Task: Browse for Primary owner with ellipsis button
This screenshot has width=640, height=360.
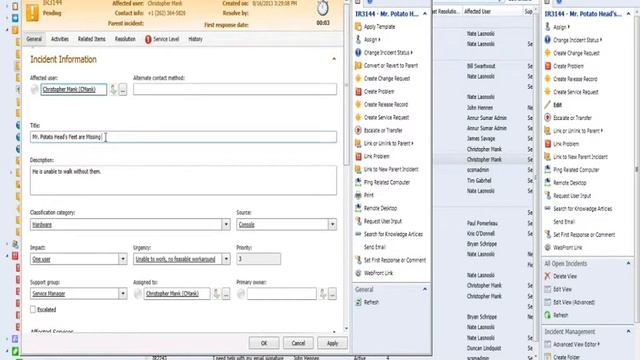Action: point(332,293)
